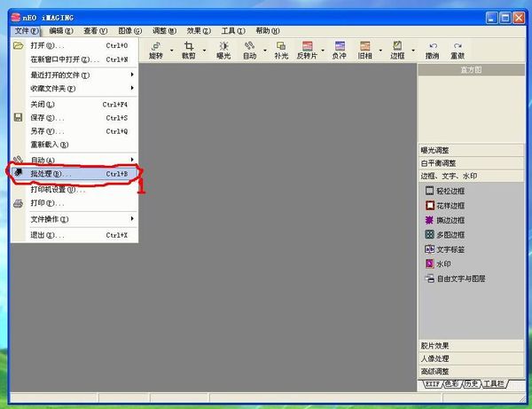Apply the 反转片 (reversal film) effect
This screenshot has width=532, height=409.
pyautogui.click(x=307, y=50)
